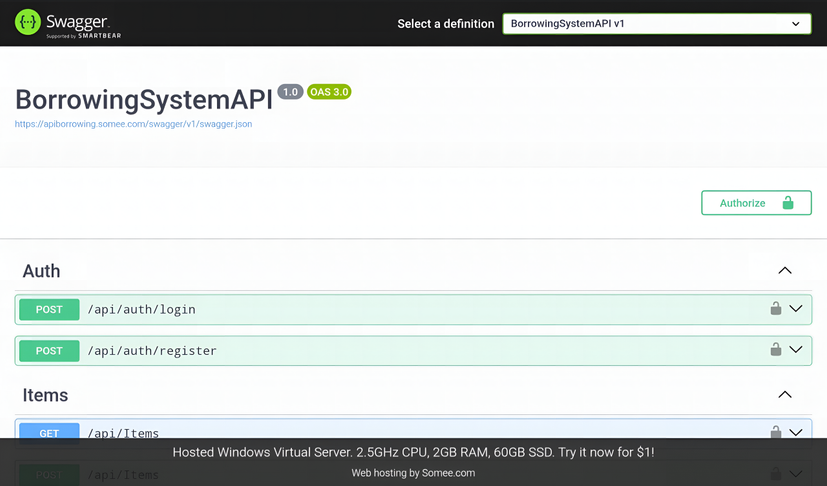Screen dimensions: 827x486
Task: Click the Authorize button
Action: click(x=756, y=203)
